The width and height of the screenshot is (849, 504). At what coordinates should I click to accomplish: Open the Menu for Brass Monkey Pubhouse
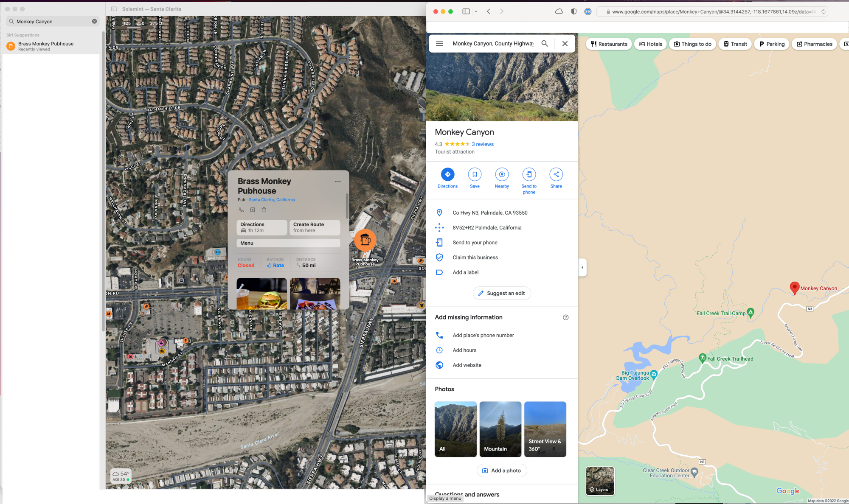pos(288,243)
